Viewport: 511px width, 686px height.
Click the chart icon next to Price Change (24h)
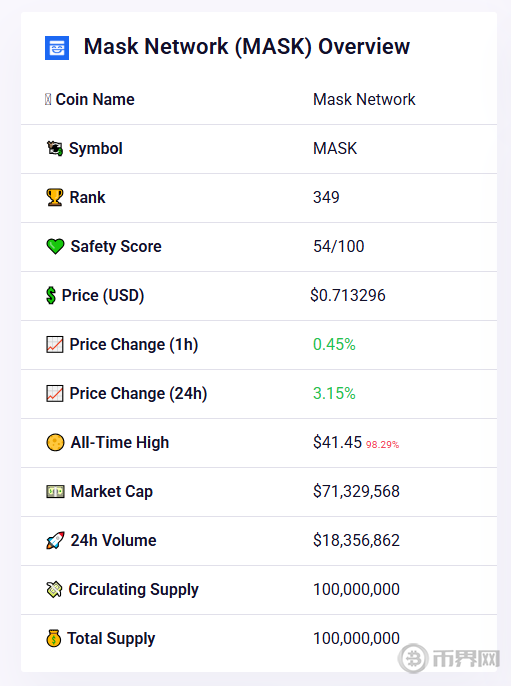click(55, 393)
